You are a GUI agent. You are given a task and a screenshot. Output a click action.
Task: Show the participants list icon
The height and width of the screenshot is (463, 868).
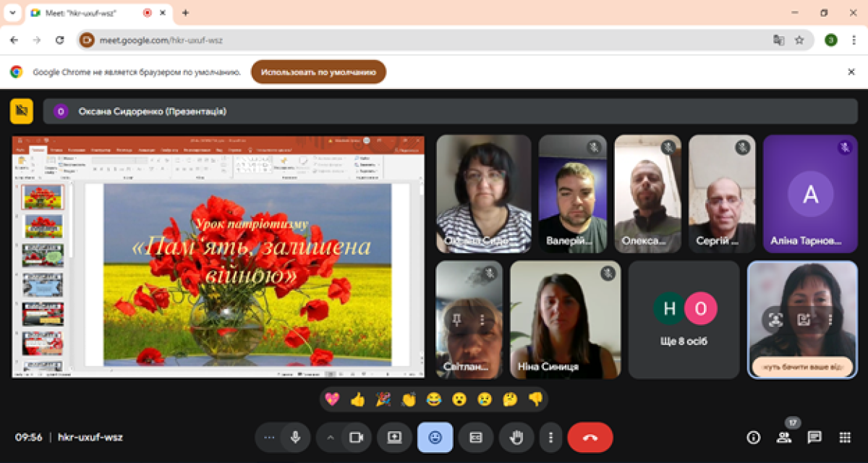[x=784, y=437]
